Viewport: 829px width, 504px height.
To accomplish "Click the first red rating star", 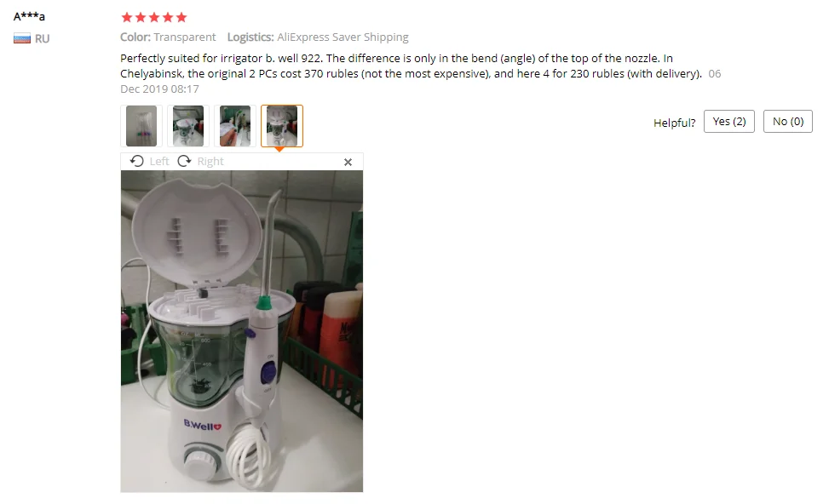I will (127, 17).
